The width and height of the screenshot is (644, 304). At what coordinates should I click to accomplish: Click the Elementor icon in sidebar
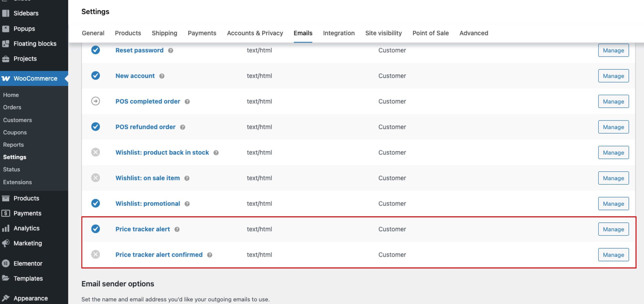pyautogui.click(x=6, y=263)
